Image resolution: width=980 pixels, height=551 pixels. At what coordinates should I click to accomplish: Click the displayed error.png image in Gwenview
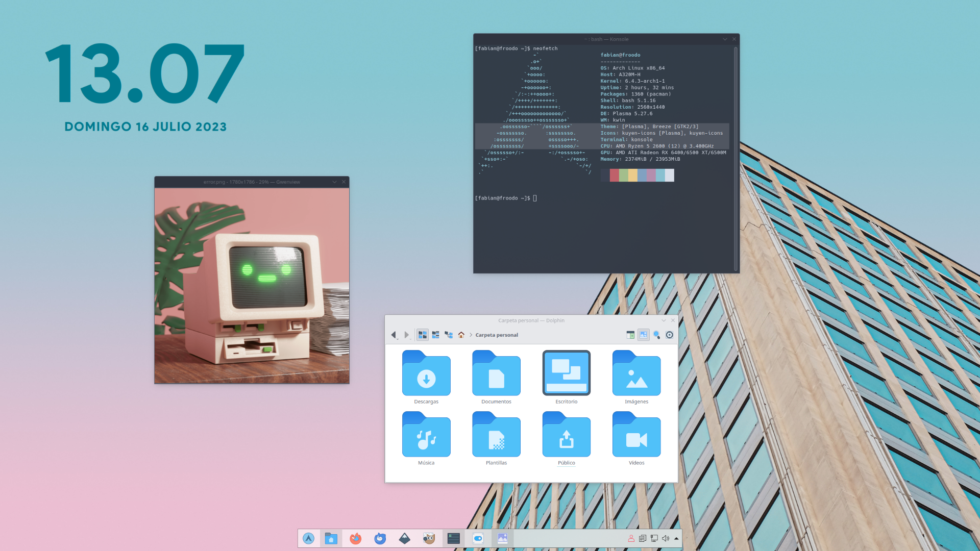(252, 286)
